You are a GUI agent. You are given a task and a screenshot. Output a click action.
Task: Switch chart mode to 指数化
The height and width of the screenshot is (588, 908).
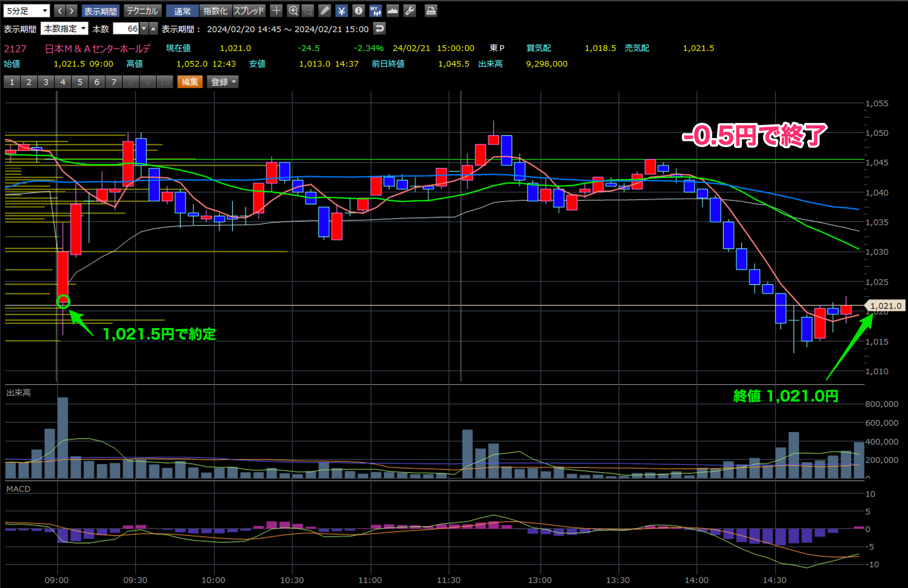click(215, 11)
